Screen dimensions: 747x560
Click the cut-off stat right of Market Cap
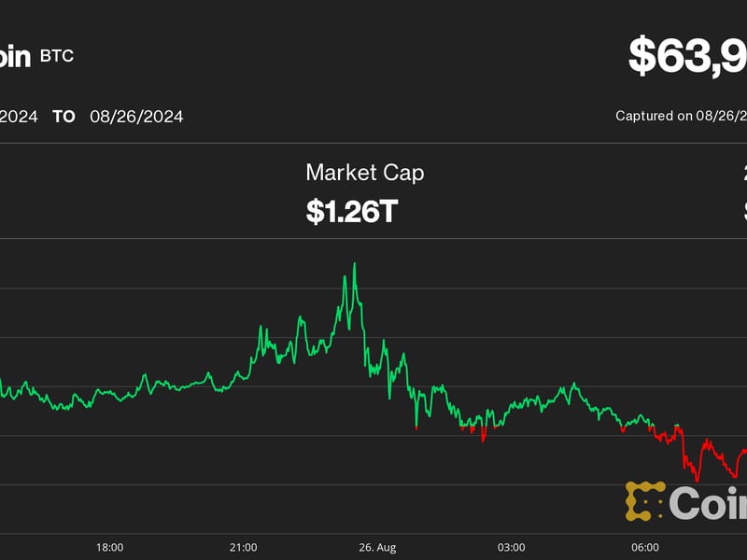click(744, 191)
